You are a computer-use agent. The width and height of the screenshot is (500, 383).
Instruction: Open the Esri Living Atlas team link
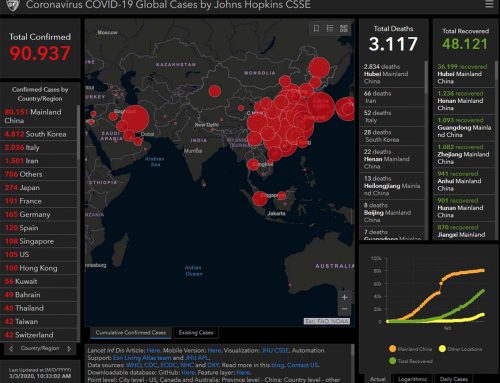142,358
